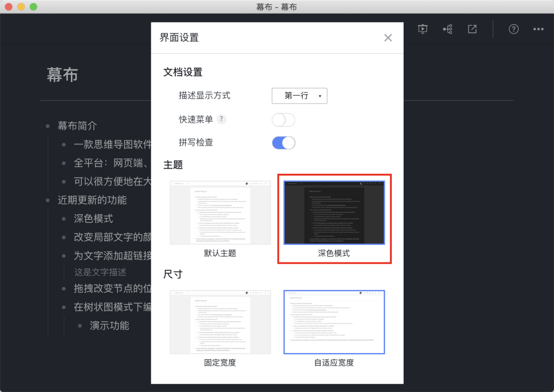The height and width of the screenshot is (392, 554).
Task: Open the presentation mode icon
Action: click(x=422, y=29)
